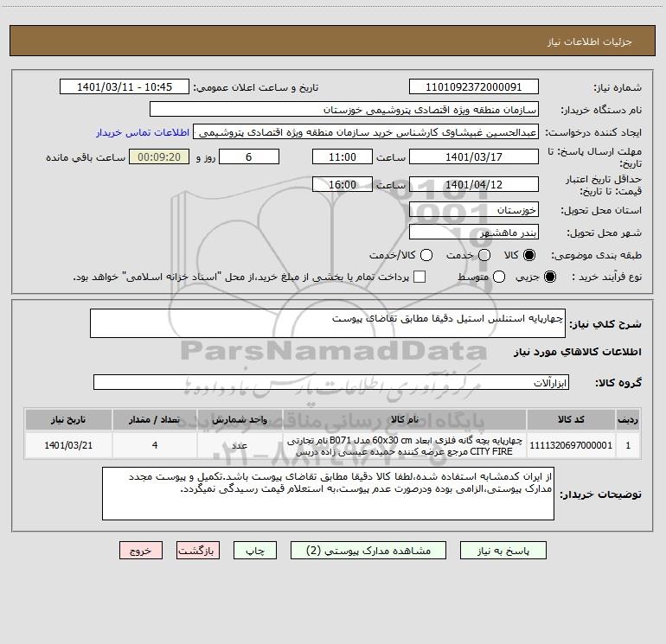Click the delivery province field خوزستان
The width and height of the screenshot is (666, 644).
tap(474, 210)
